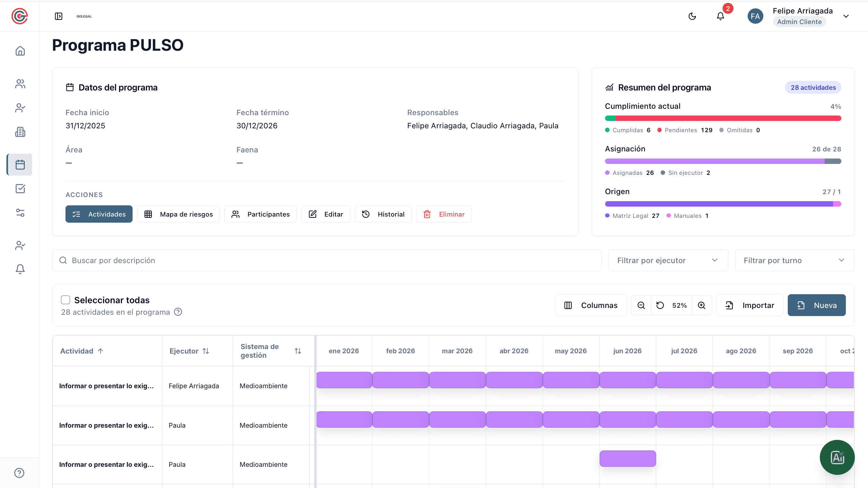Zoom out the Gantt timeline

(641, 305)
